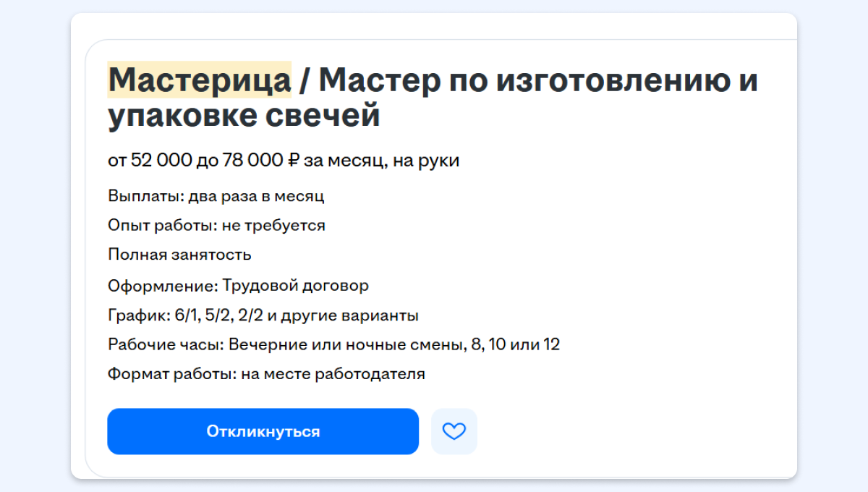Click the highlighted word Мастерица
The image size is (868, 492).
point(200,80)
